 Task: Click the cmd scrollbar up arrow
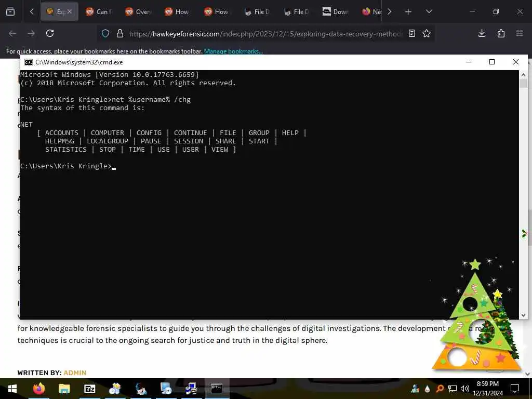(523, 75)
